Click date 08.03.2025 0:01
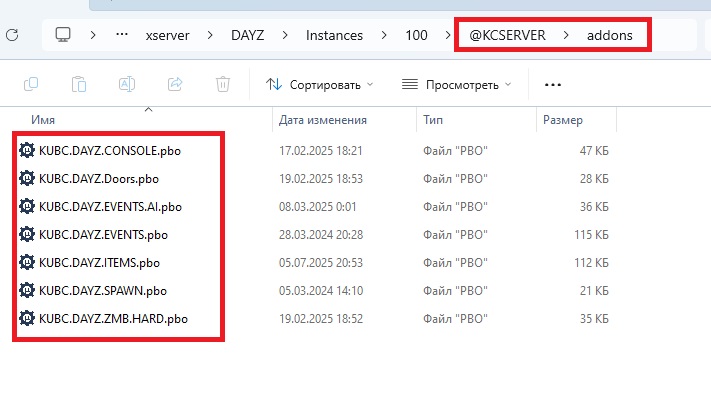 [x=317, y=207]
